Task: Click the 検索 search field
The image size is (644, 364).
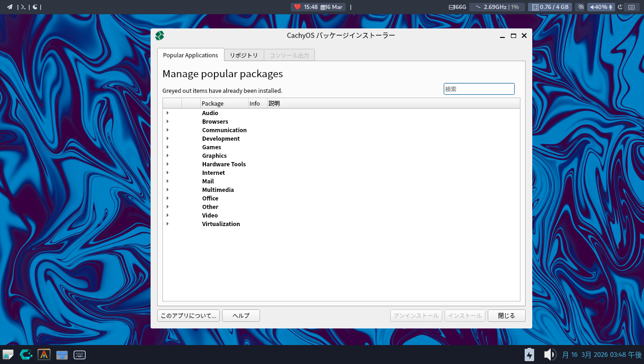Action: 479,89
